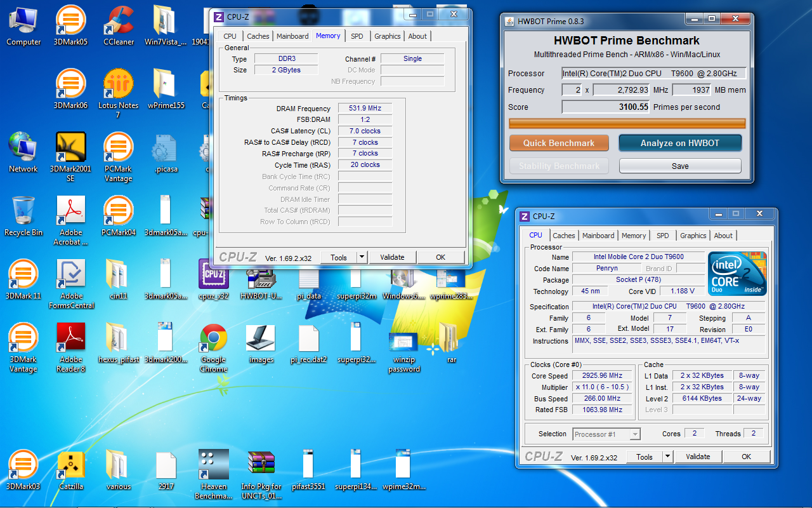Screen dimensions: 812x508
Task: Open the images desktop icon
Action: point(261,343)
